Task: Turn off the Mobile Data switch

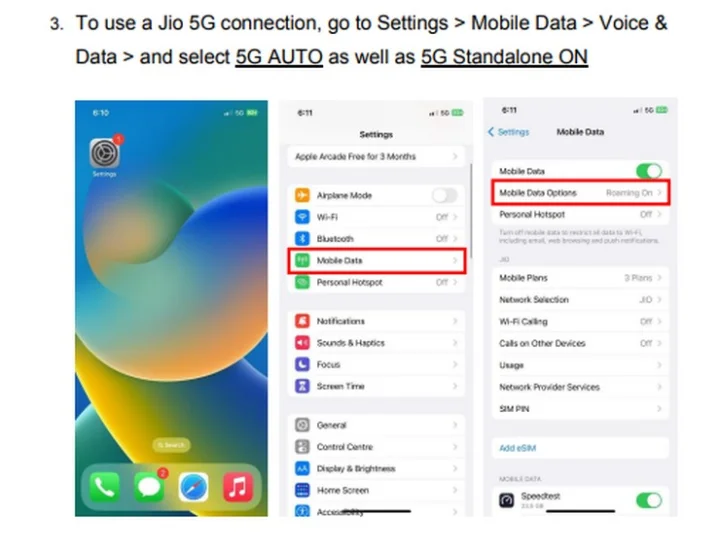Action: tap(649, 171)
